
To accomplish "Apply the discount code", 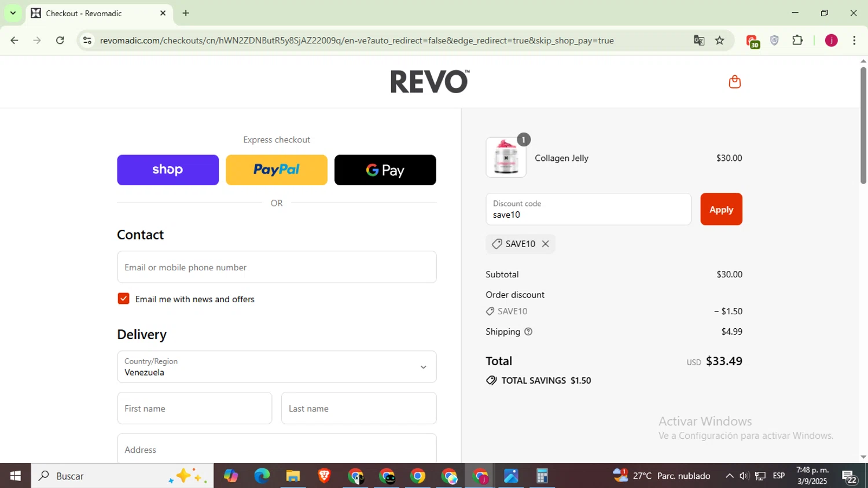I will [721, 209].
